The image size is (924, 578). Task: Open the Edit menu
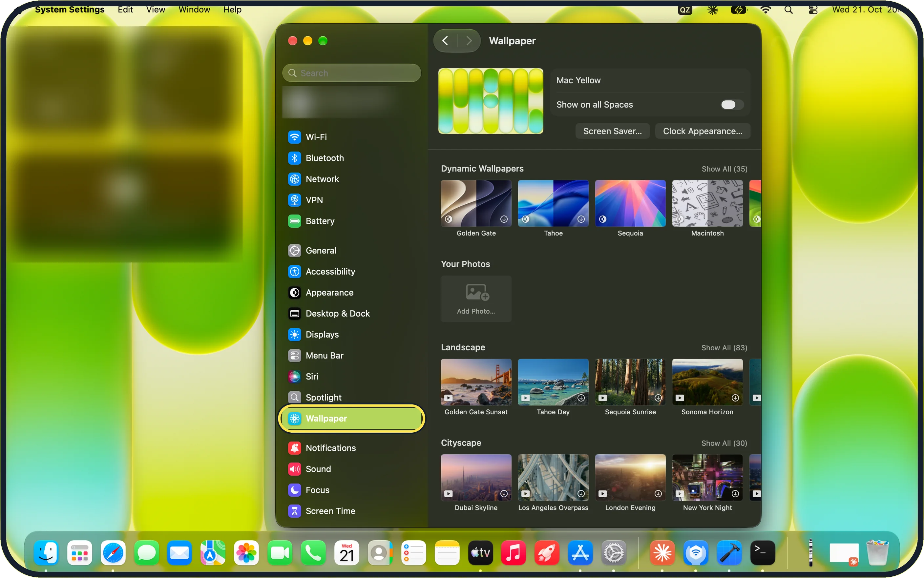pyautogui.click(x=125, y=9)
